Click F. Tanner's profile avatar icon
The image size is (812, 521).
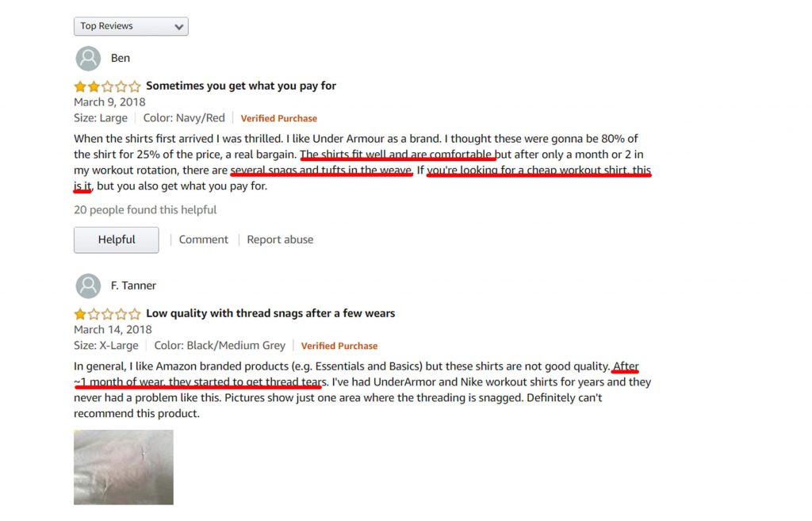click(88, 286)
